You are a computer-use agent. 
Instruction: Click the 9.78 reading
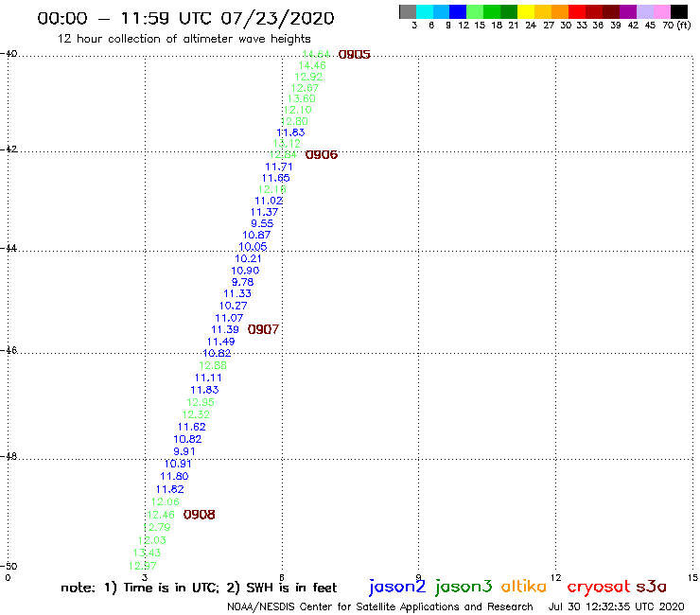point(242,282)
